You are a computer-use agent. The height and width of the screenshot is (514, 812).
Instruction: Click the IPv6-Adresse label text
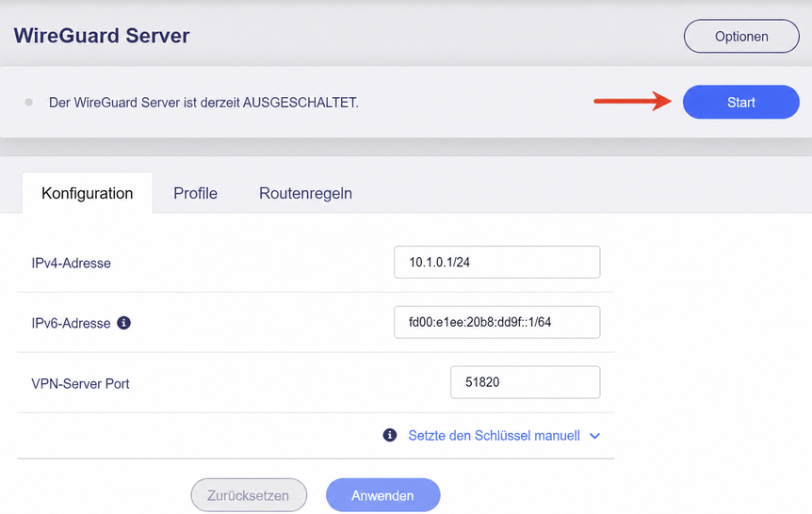point(71,323)
